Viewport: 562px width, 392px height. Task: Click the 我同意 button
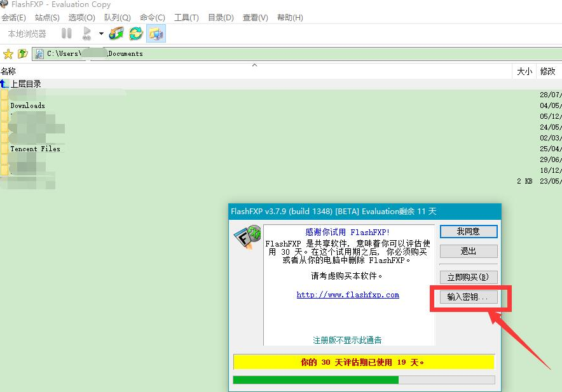pyautogui.click(x=468, y=231)
